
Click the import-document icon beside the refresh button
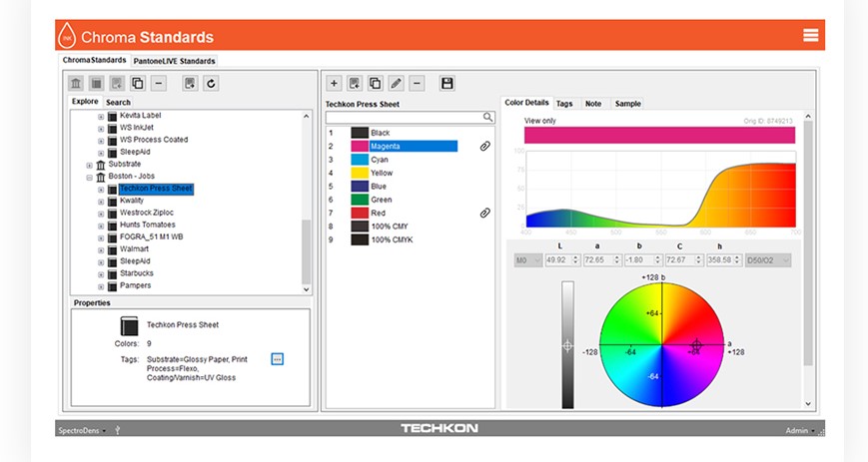click(x=190, y=84)
